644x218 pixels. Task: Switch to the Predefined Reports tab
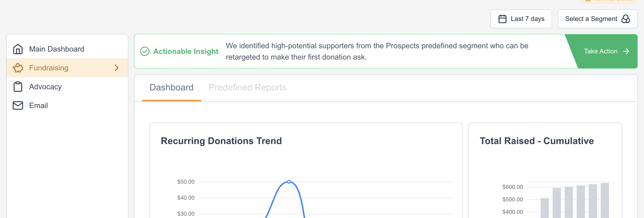pos(247,87)
